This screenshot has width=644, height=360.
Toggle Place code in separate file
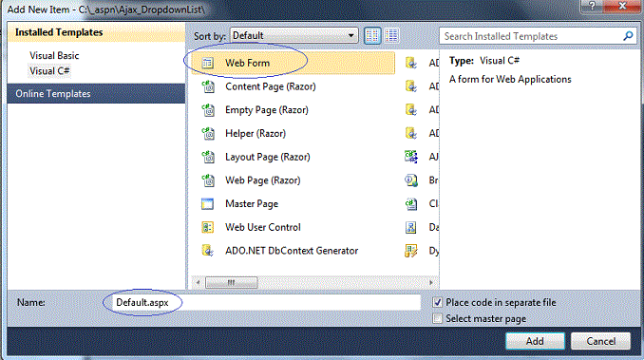point(438,302)
